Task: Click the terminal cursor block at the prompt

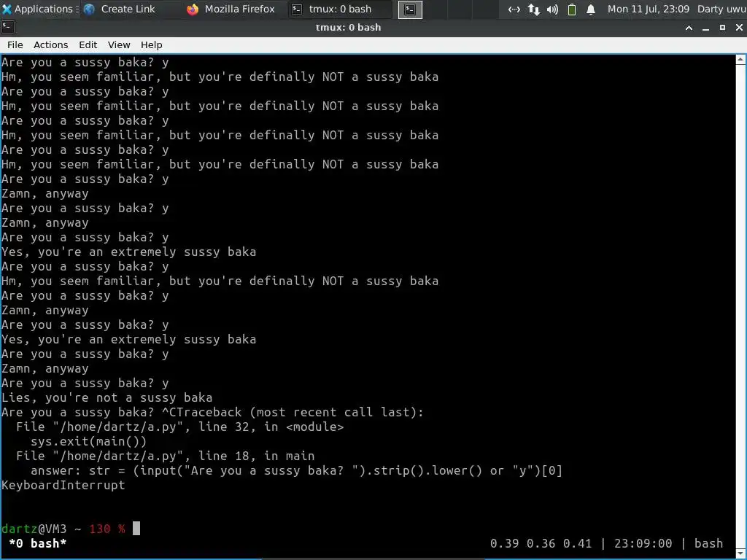Action: (x=136, y=528)
